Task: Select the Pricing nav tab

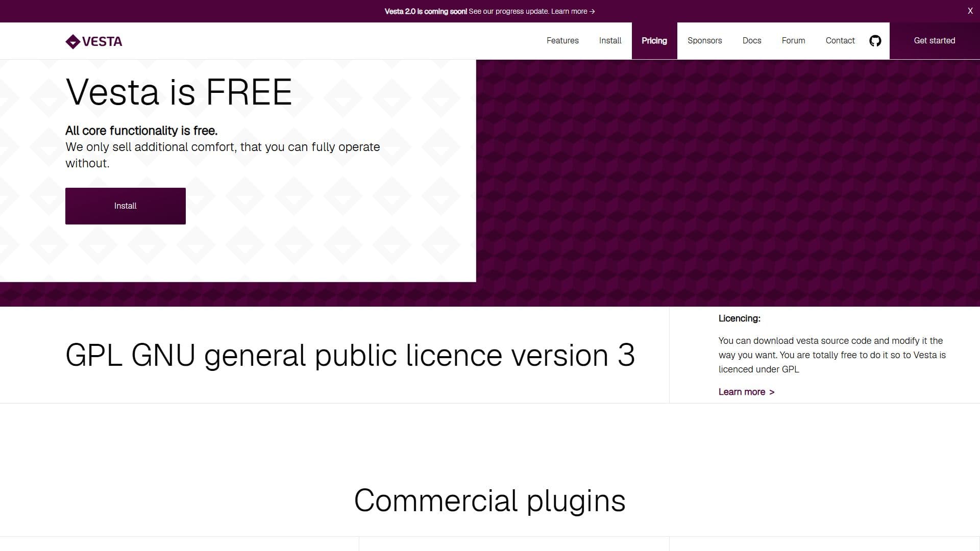Action: tap(654, 41)
